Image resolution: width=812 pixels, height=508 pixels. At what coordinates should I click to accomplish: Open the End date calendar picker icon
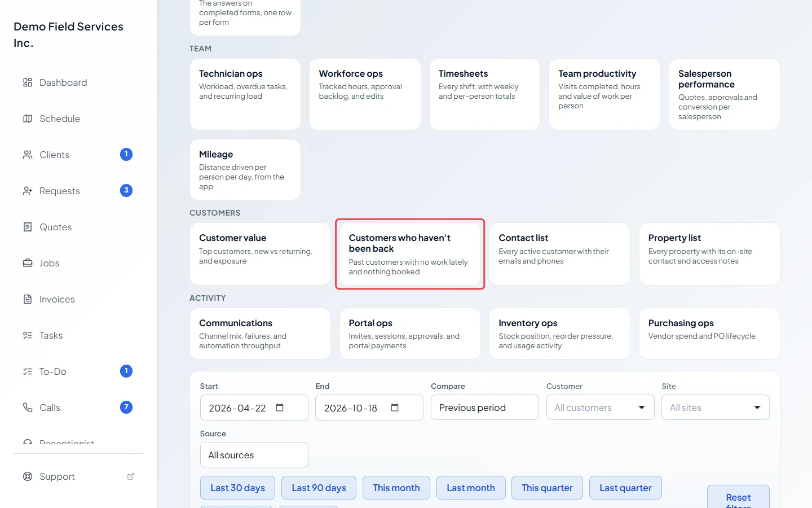(x=395, y=408)
